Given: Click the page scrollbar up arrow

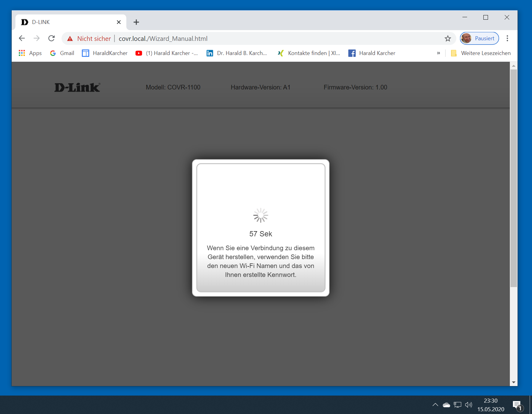Looking at the screenshot, I should point(514,66).
